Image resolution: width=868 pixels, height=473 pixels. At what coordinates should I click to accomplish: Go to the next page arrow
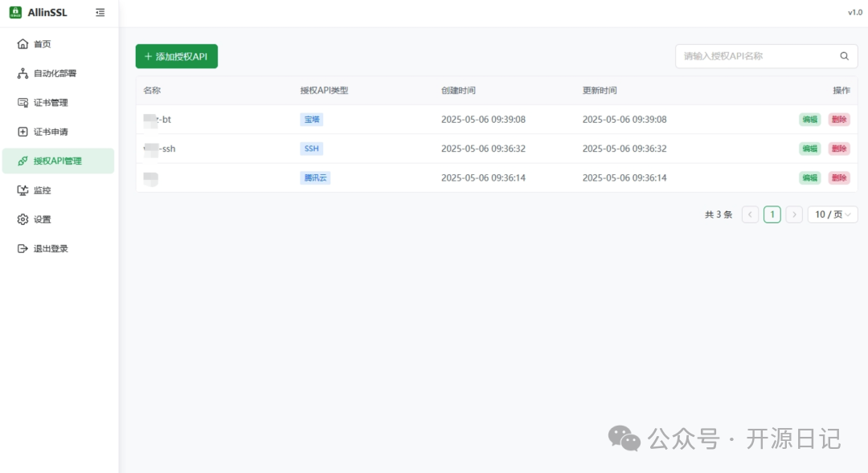tap(794, 214)
